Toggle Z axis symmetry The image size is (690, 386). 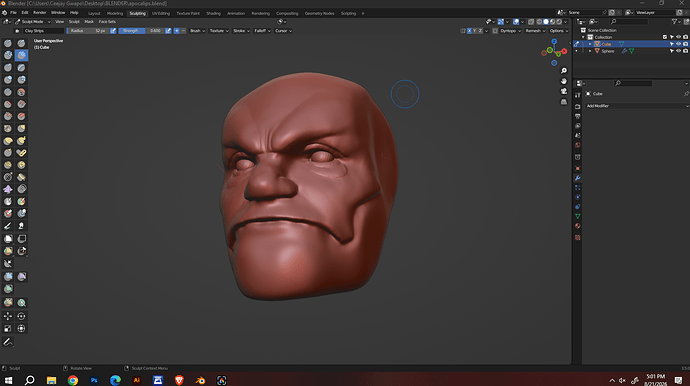pyautogui.click(x=480, y=31)
